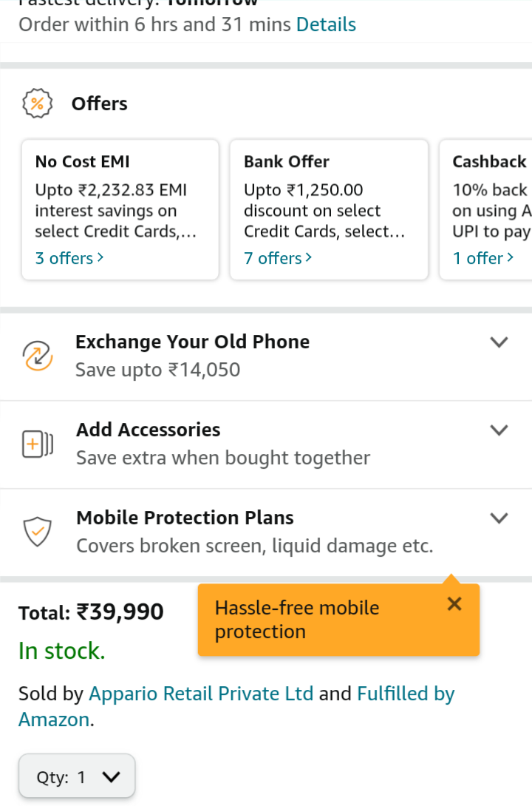This screenshot has width=532, height=806.
Task: Expand the Exchange Your Old Phone section
Action: pyautogui.click(x=499, y=342)
